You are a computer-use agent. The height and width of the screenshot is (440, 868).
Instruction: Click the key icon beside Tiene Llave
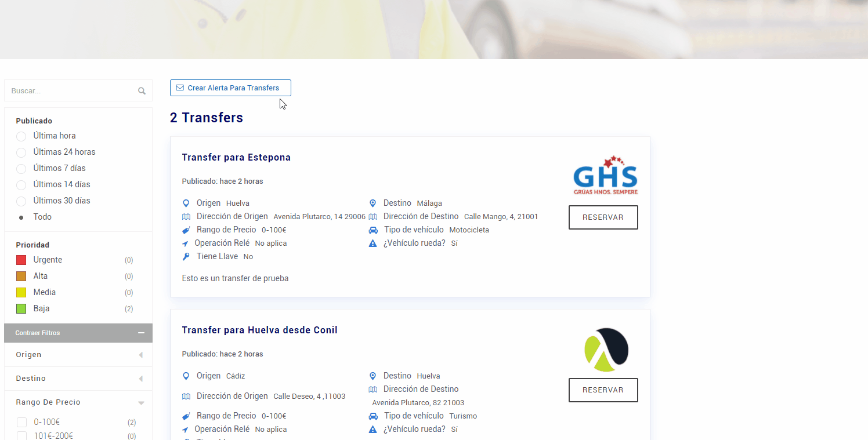tap(186, 257)
